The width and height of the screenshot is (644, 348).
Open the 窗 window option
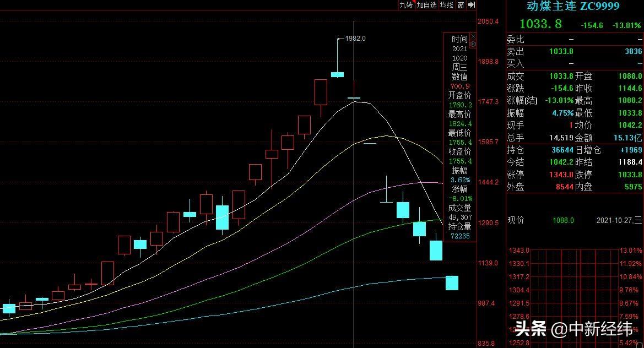coord(461,5)
